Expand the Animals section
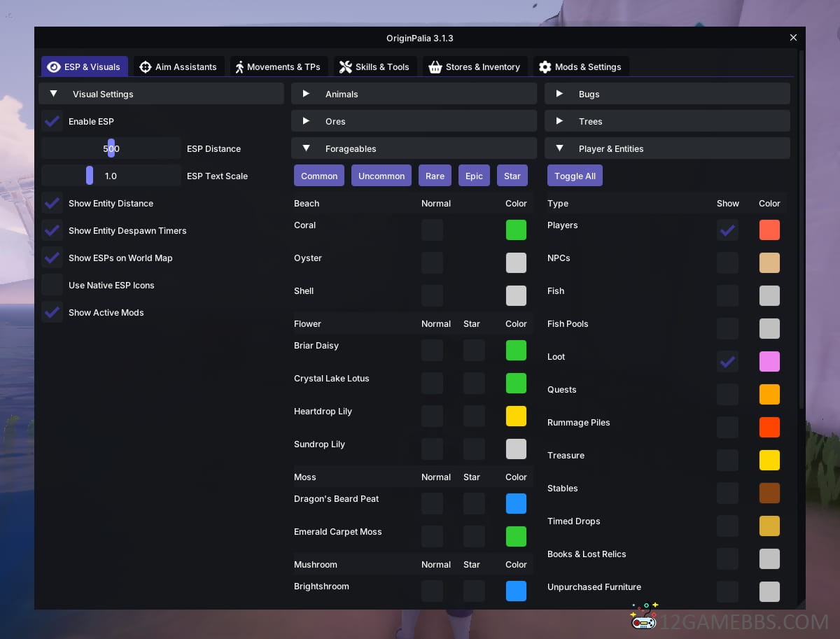 pos(414,94)
